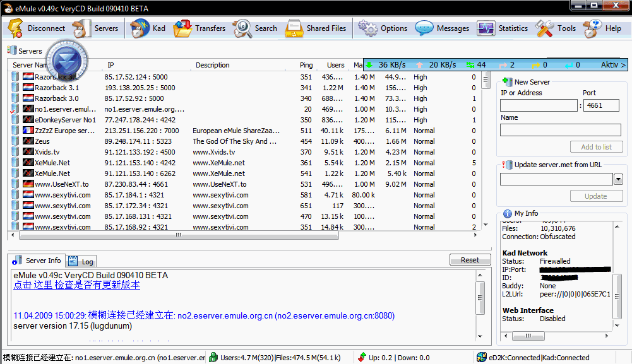Switch to the Server Info tab
The image size is (632, 364).
pyautogui.click(x=36, y=261)
